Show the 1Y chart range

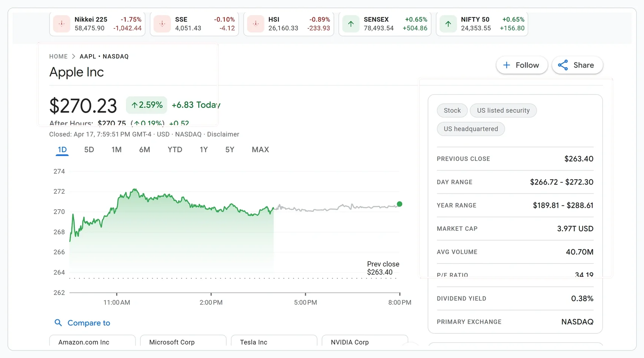point(204,150)
